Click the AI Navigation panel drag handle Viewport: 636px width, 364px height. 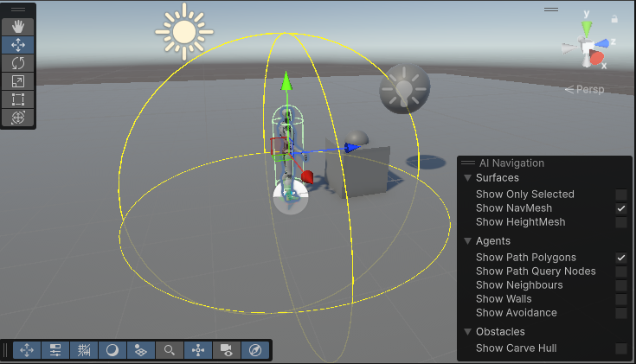click(x=467, y=163)
